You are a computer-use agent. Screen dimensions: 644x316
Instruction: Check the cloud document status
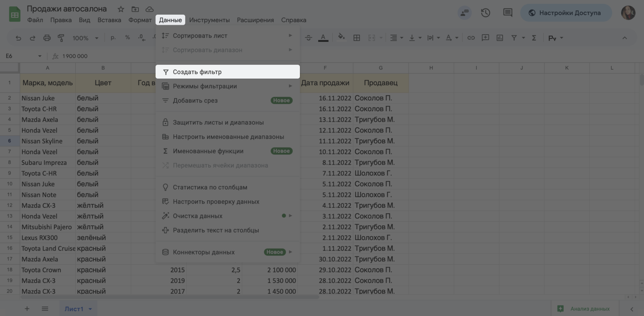tap(149, 9)
